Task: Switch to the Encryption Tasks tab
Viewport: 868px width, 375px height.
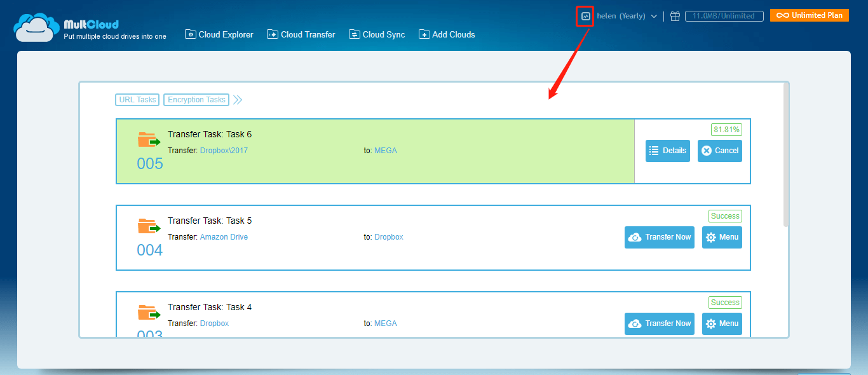Action: click(196, 100)
